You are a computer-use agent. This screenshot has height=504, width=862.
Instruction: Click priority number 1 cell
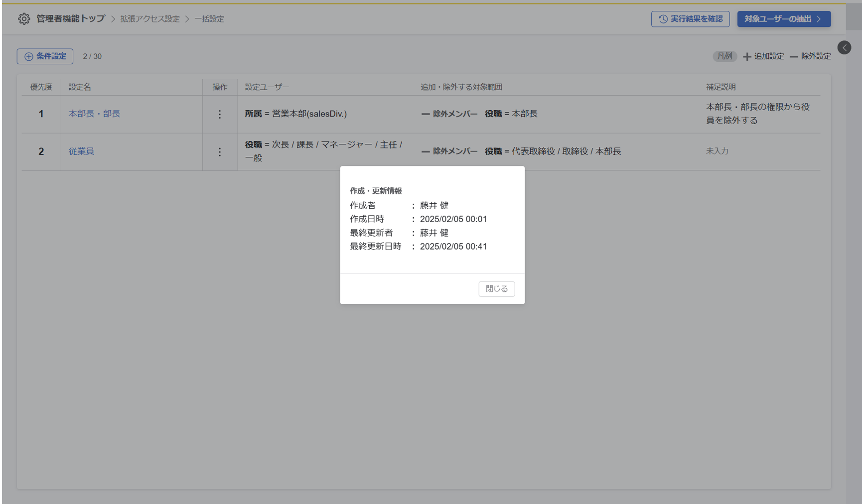click(x=41, y=114)
